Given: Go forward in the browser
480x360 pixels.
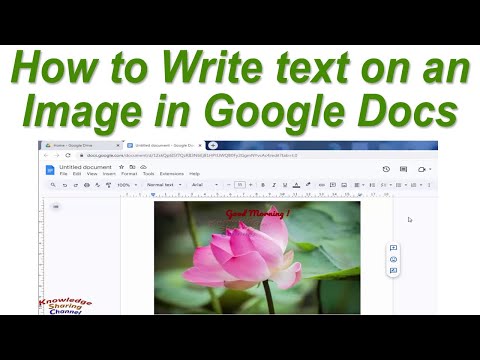Looking at the screenshot, I should pyautogui.click(x=57, y=155).
